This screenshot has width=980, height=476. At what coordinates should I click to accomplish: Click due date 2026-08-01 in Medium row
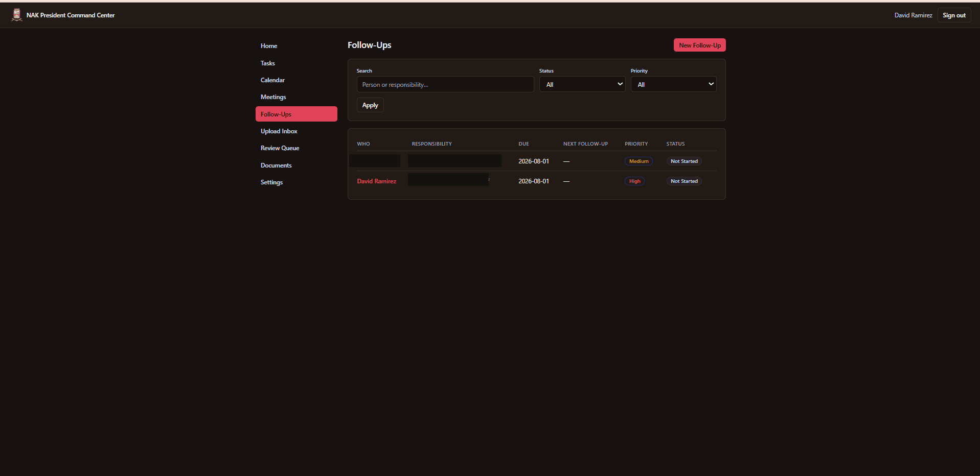534,161
